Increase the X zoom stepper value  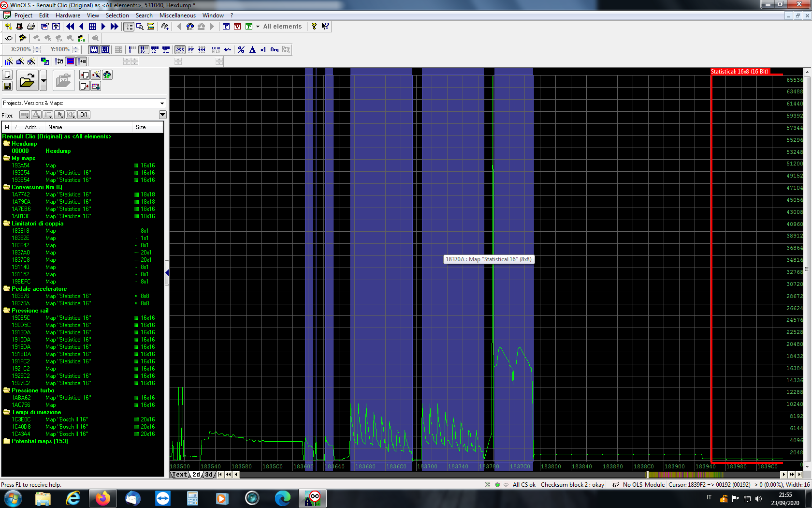37,47
